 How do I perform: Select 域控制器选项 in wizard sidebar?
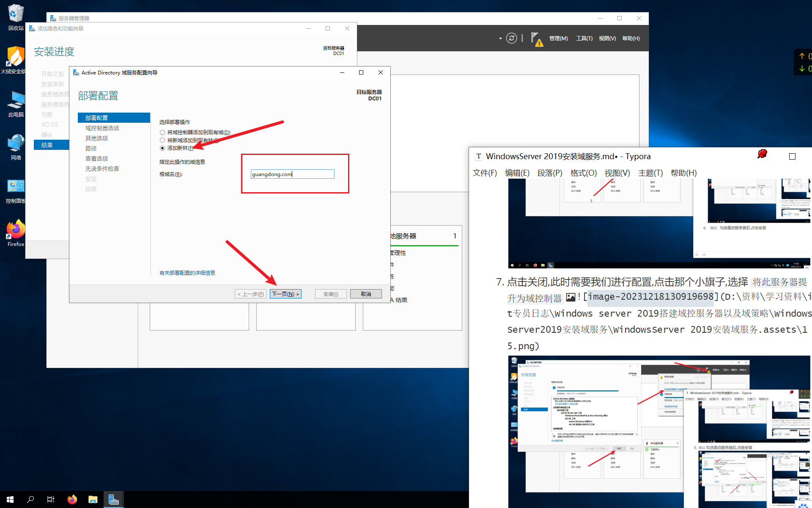pyautogui.click(x=102, y=128)
